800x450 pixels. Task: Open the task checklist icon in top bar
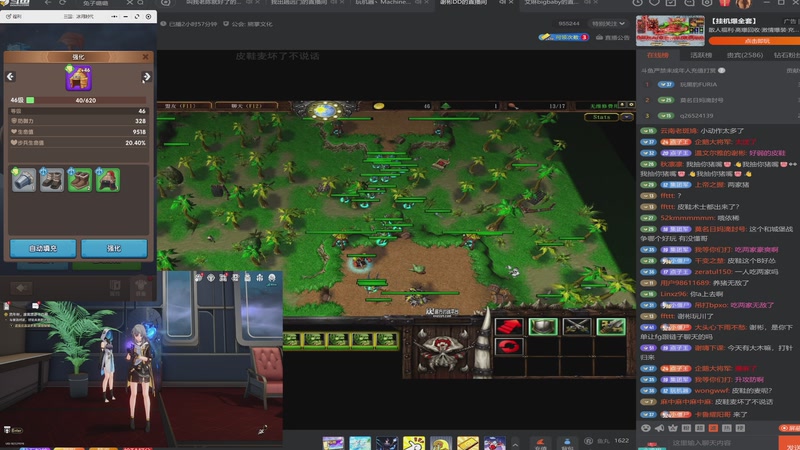[x=671, y=3]
